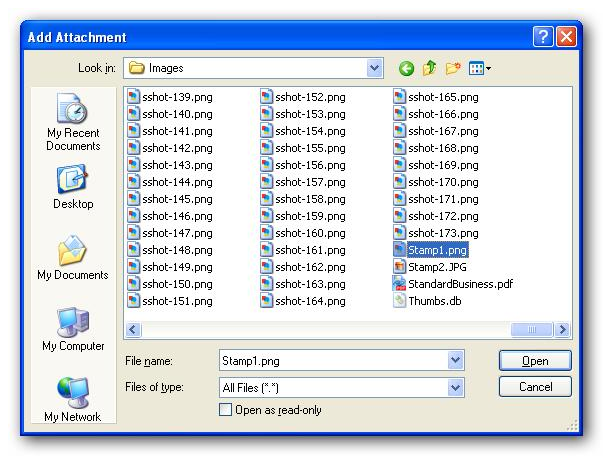The width and height of the screenshot is (611, 464).
Task: Select the sshot-164.png file icon
Action: tap(267, 301)
